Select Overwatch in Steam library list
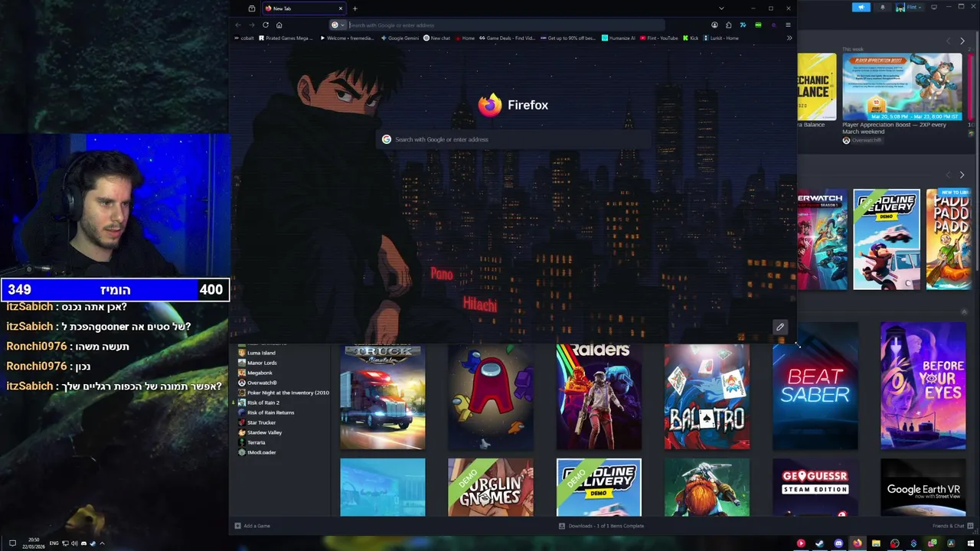Viewport: 980px width, 551px height. (x=258, y=383)
